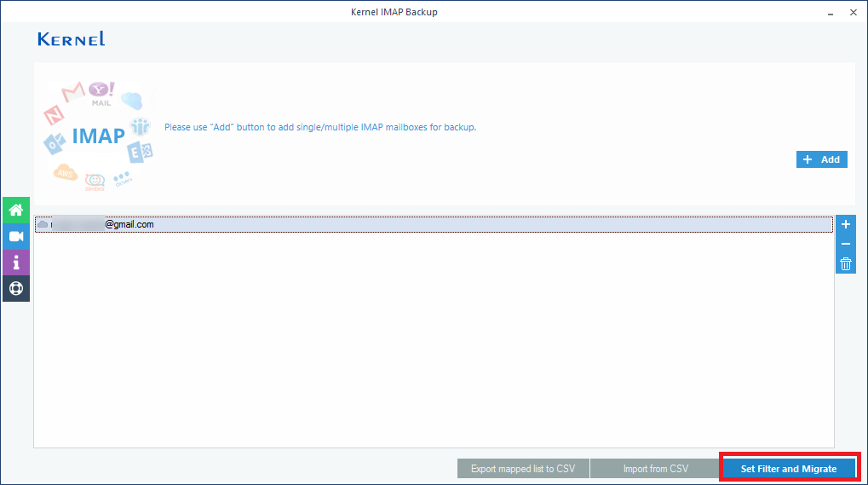Image resolution: width=868 pixels, height=485 pixels.
Task: Click the Kernel logo
Action: 72,38
